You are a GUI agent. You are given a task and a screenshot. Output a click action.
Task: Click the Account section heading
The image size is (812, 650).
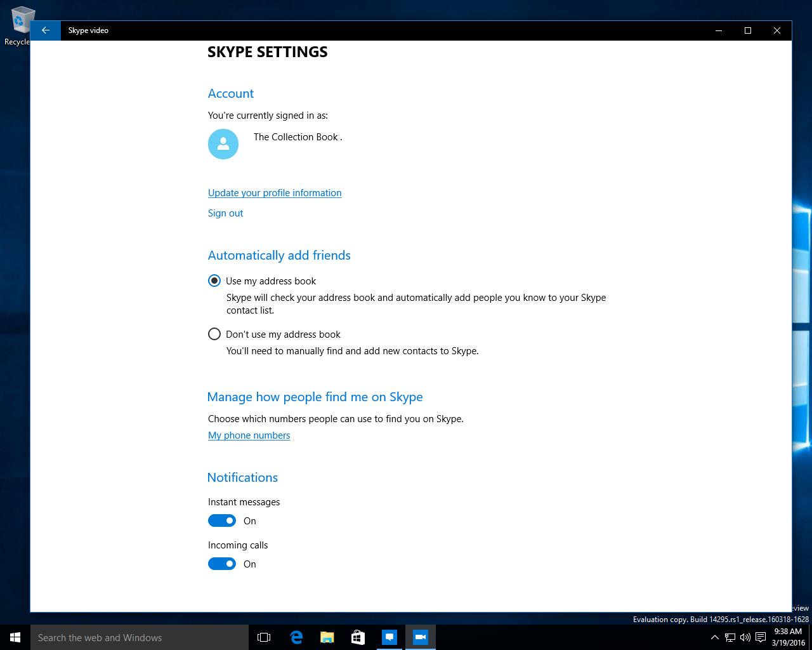[x=231, y=93]
